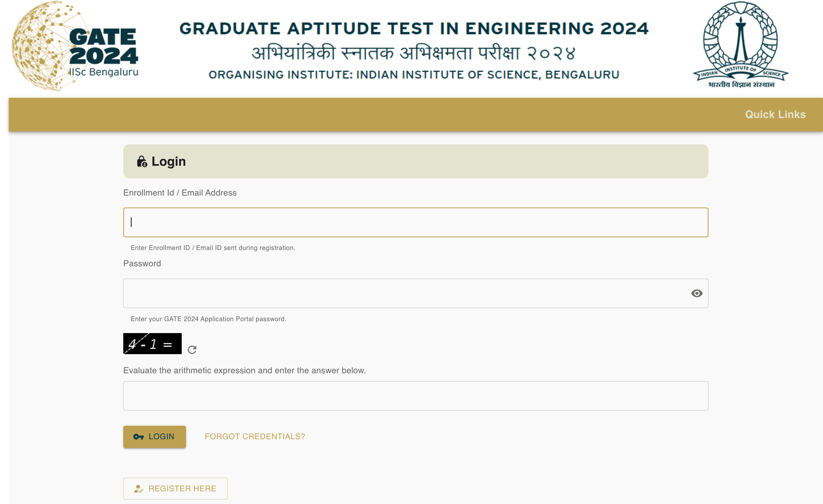Toggle password visibility with the eye icon
The image size is (823, 504).
(x=697, y=293)
